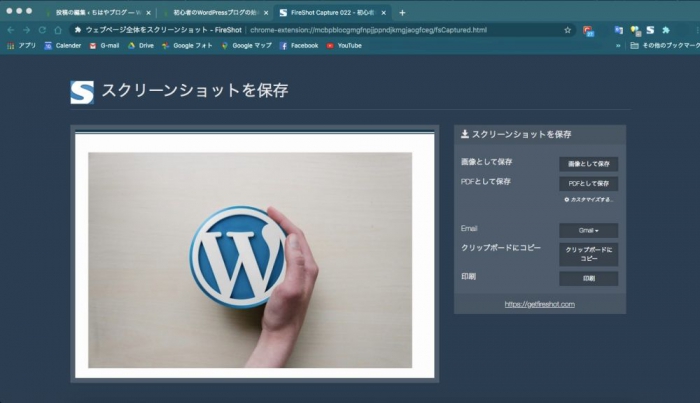Click the captured WordPress screenshot preview

tap(254, 255)
